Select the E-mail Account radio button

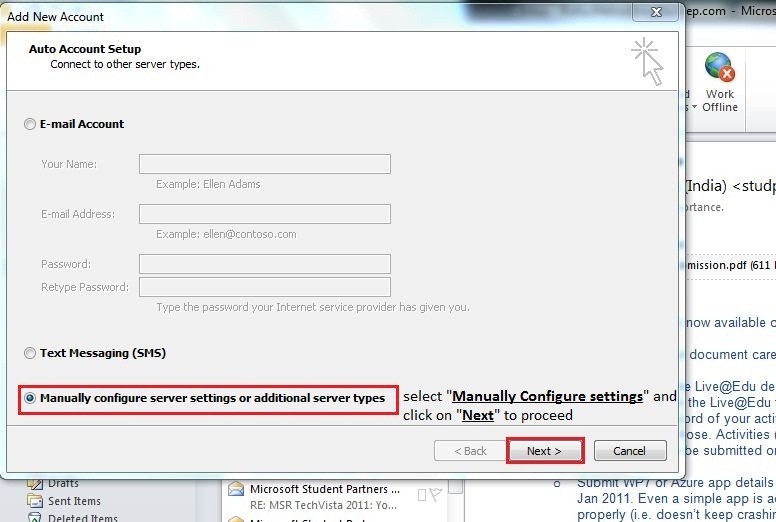click(x=30, y=124)
